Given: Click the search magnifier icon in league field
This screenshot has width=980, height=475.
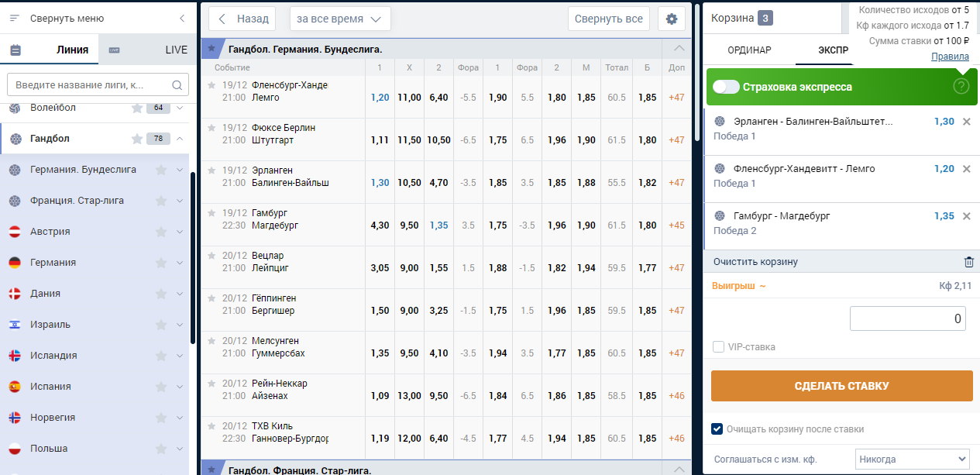Looking at the screenshot, I should click(x=177, y=84).
